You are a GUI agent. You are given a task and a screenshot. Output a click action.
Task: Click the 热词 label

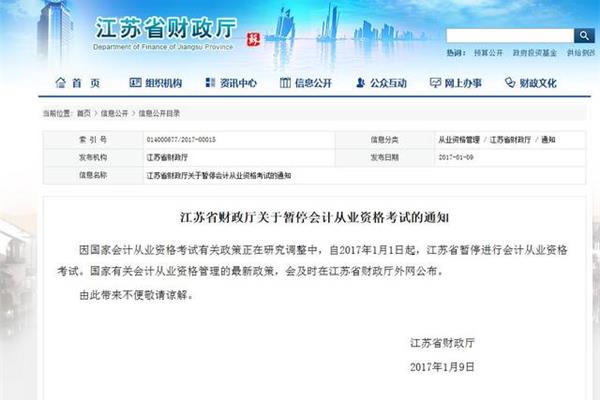coord(456,53)
